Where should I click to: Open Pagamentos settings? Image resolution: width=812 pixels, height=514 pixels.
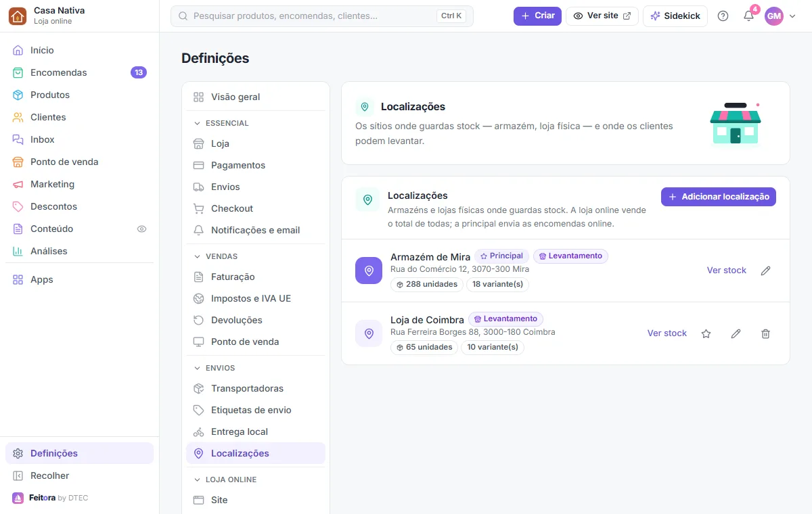click(256, 165)
